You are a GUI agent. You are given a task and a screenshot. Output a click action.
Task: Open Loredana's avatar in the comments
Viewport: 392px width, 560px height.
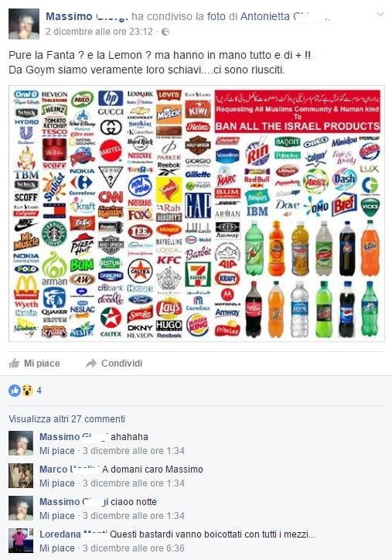[x=21, y=541]
